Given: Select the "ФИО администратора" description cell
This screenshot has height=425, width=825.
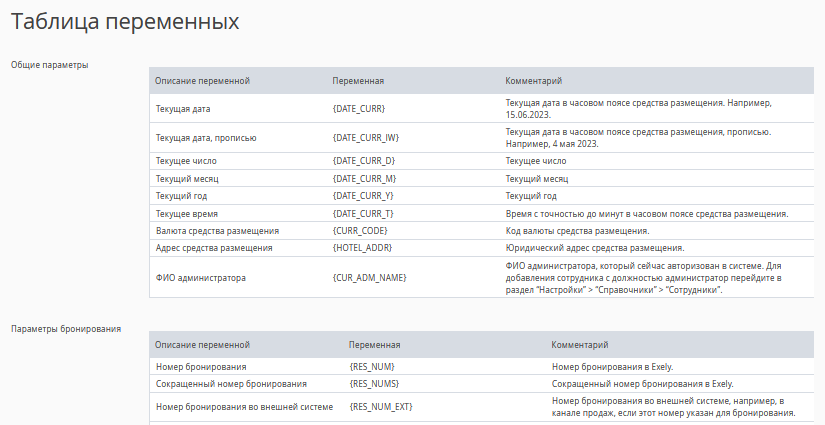Looking at the screenshot, I should (201, 277).
